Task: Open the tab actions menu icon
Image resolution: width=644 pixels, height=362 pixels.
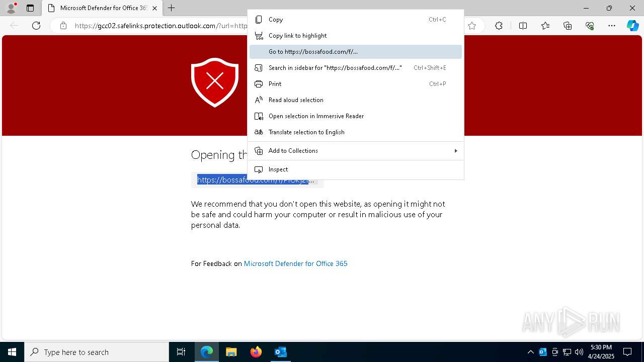Action: point(30,8)
